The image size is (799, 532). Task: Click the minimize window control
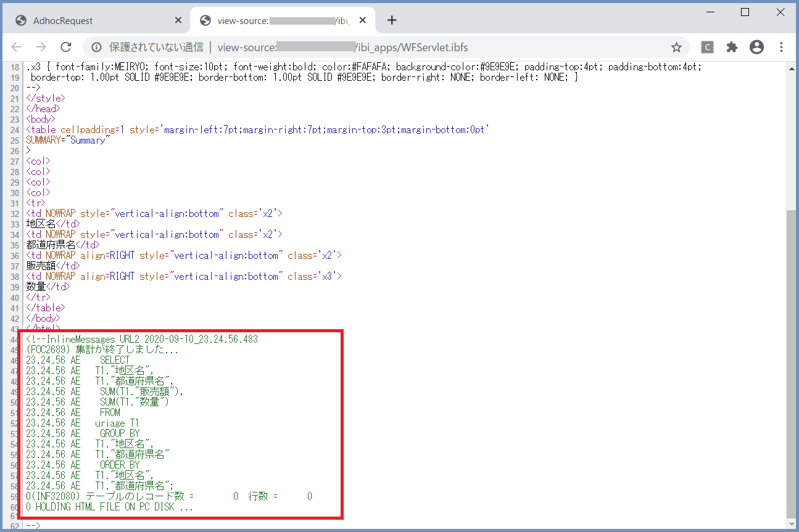coord(710,12)
